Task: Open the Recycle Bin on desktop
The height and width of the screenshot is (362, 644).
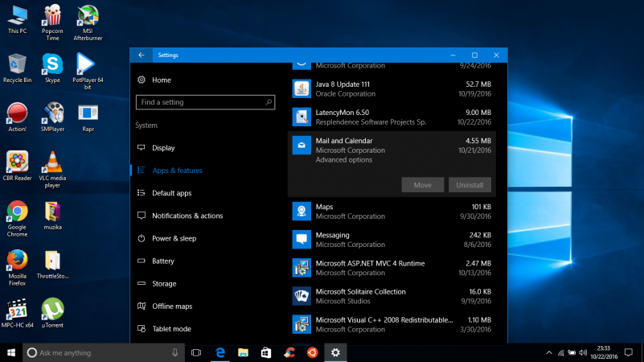Action: point(17,68)
